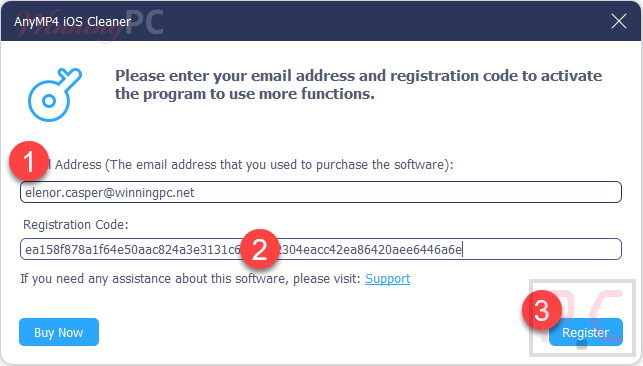The image size is (643, 366).
Task: Click the red step 2 badge
Action: tap(260, 249)
